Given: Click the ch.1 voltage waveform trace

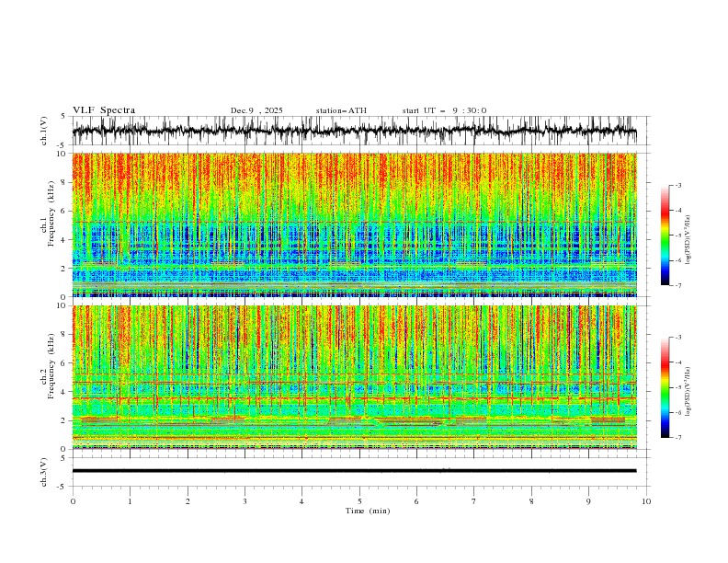Looking at the screenshot, I should 354,131.
